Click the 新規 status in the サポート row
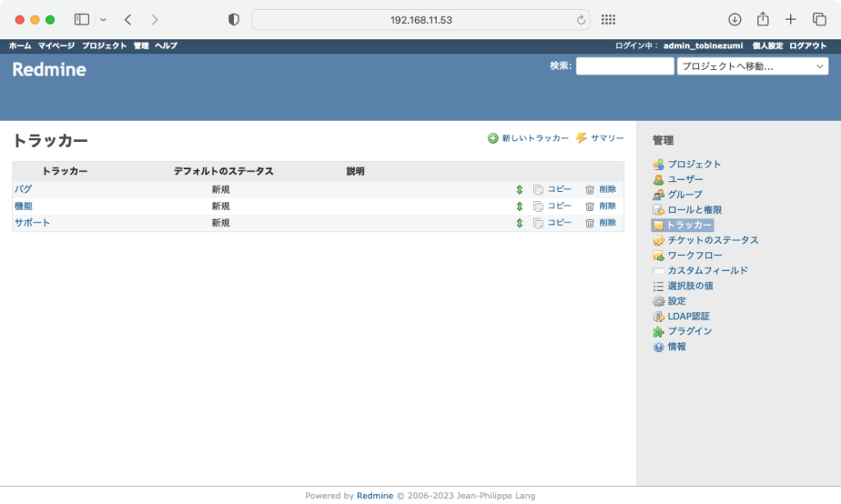 click(x=220, y=222)
